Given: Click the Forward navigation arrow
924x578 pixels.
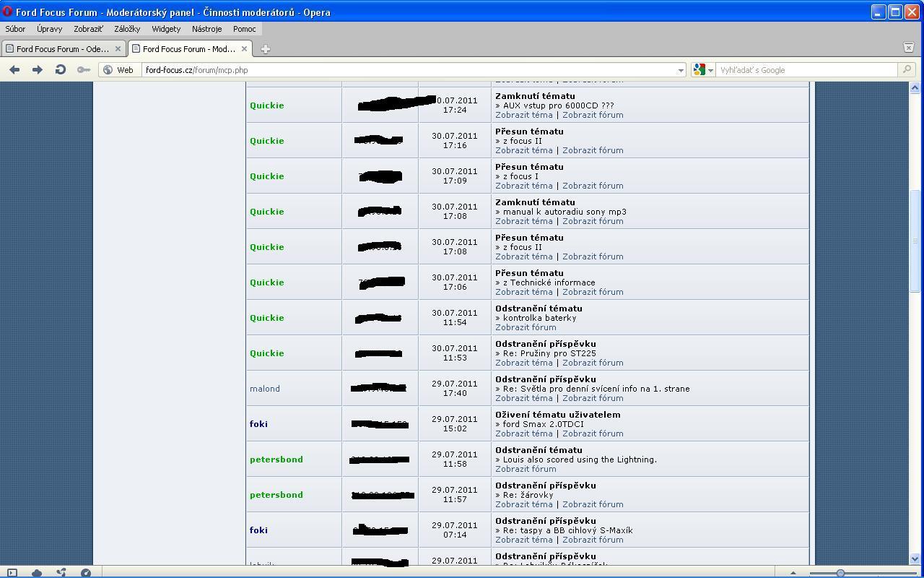Looking at the screenshot, I should [38, 70].
